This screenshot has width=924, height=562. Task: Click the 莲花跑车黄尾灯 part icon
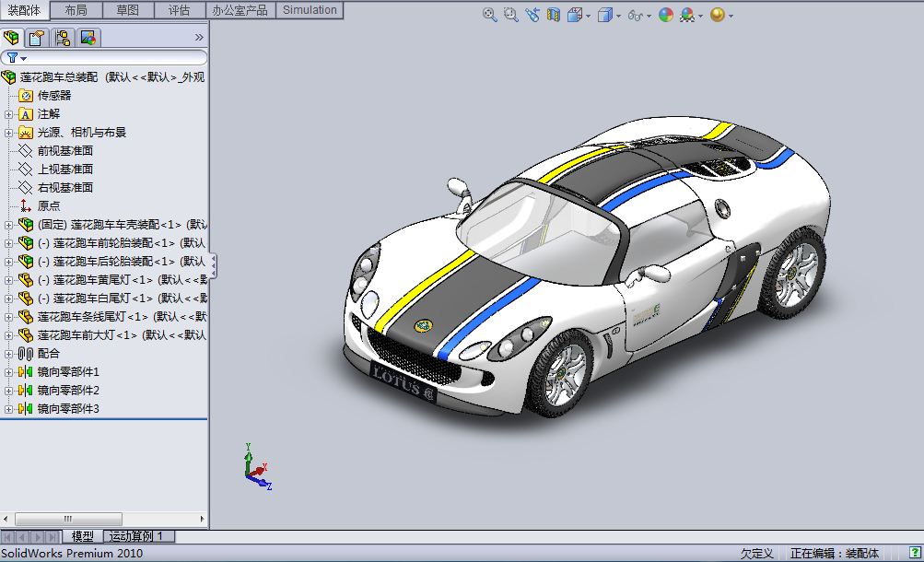coord(26,280)
